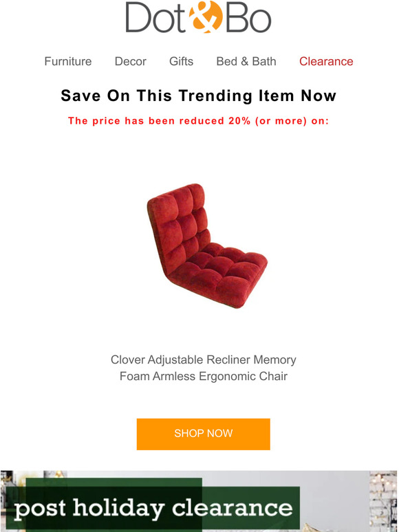Click the orange ampersand circle icon
399x532 pixels.
pyautogui.click(x=206, y=16)
